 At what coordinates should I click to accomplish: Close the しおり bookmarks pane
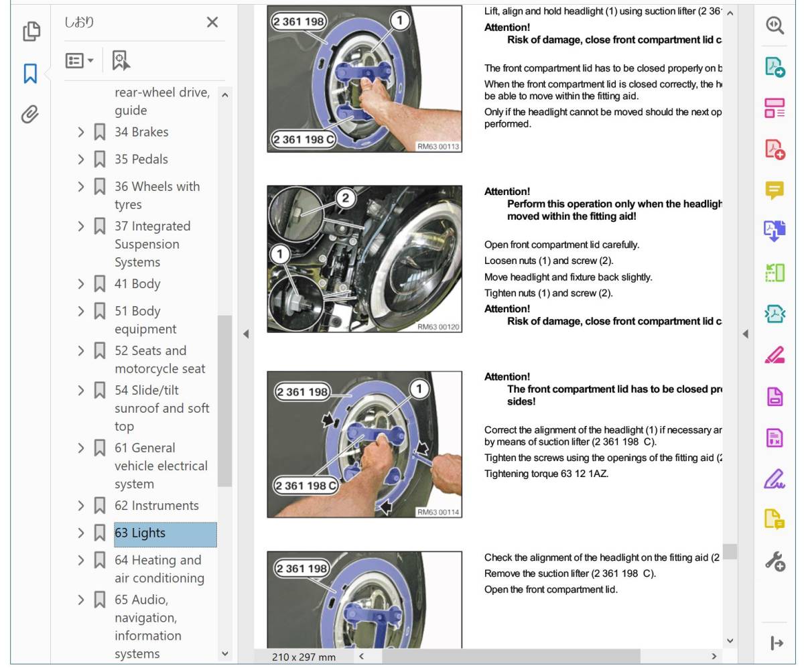pyautogui.click(x=212, y=22)
